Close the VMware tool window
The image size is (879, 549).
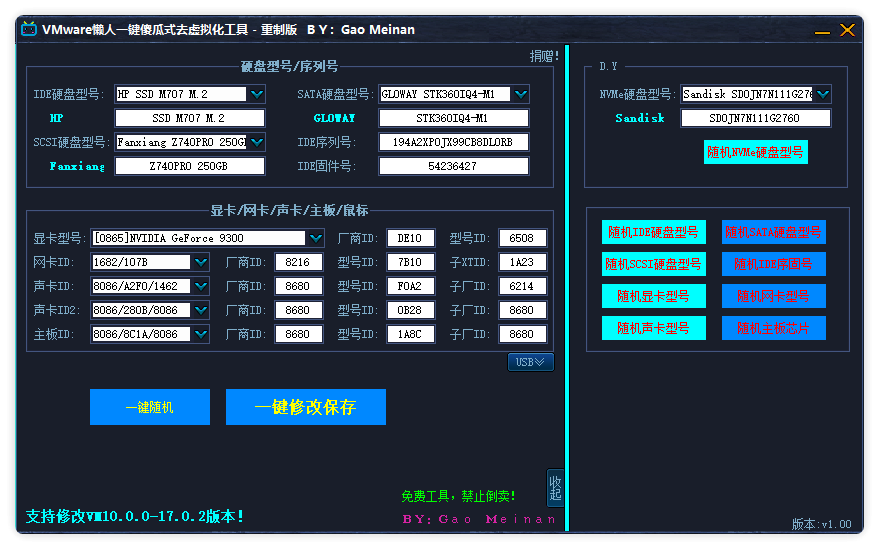click(847, 30)
